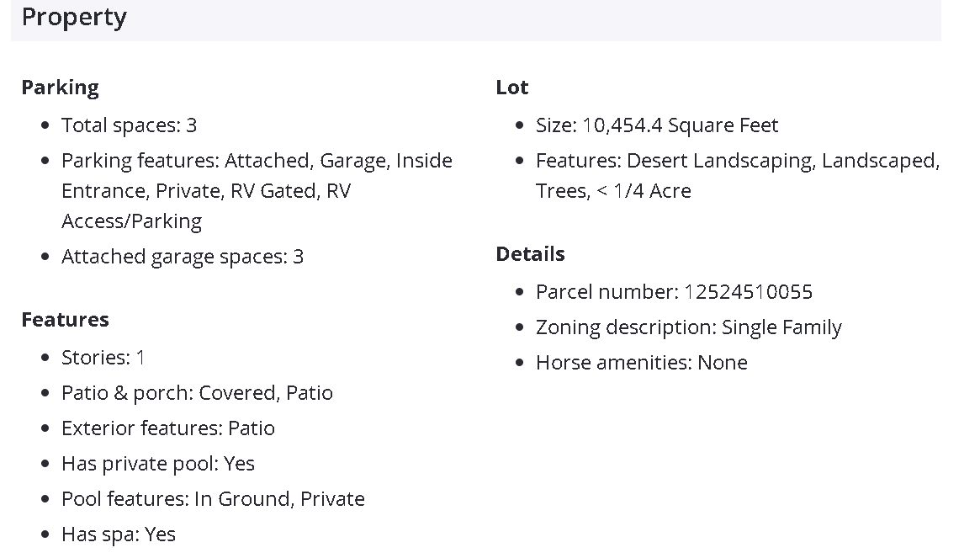Viewport: 980px width, 553px height.
Task: Click 'Patio & porch: Covered, Patio' item
Action: (197, 393)
